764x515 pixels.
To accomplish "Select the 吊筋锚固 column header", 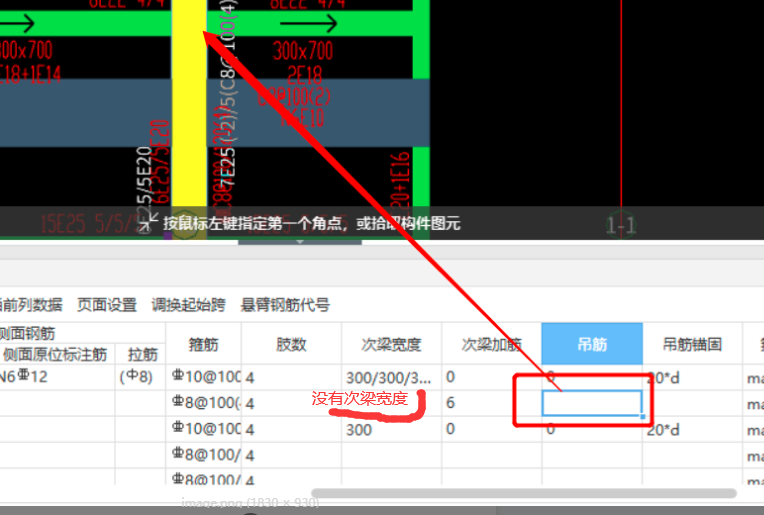I will pos(692,344).
